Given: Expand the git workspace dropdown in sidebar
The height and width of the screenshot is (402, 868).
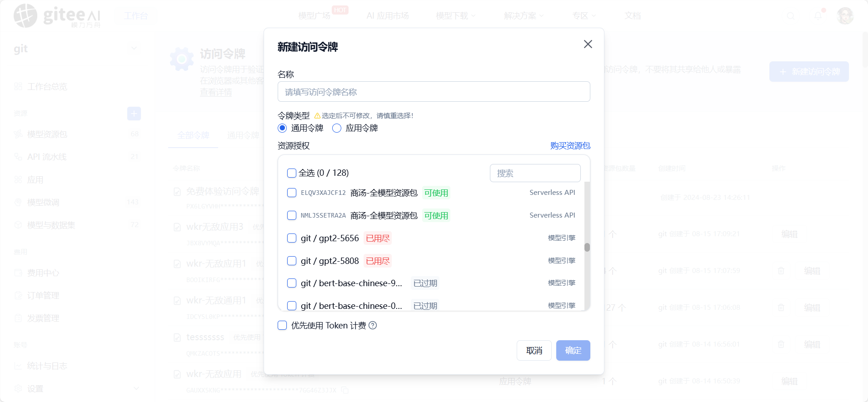Looking at the screenshot, I should coord(134,48).
